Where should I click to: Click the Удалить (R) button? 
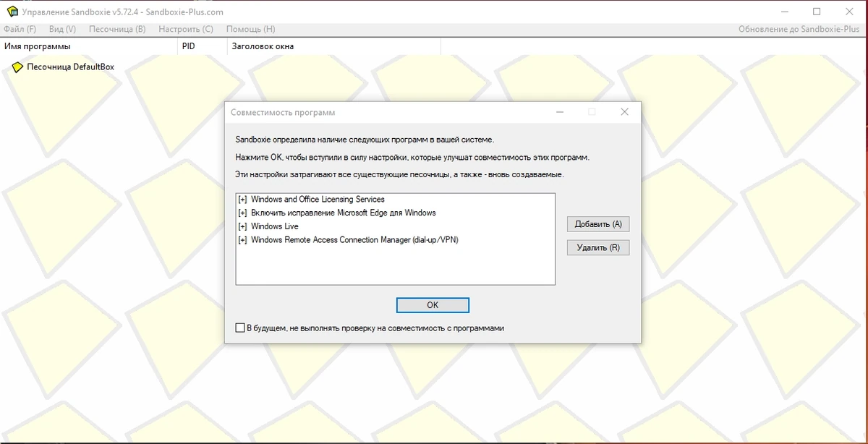point(598,247)
